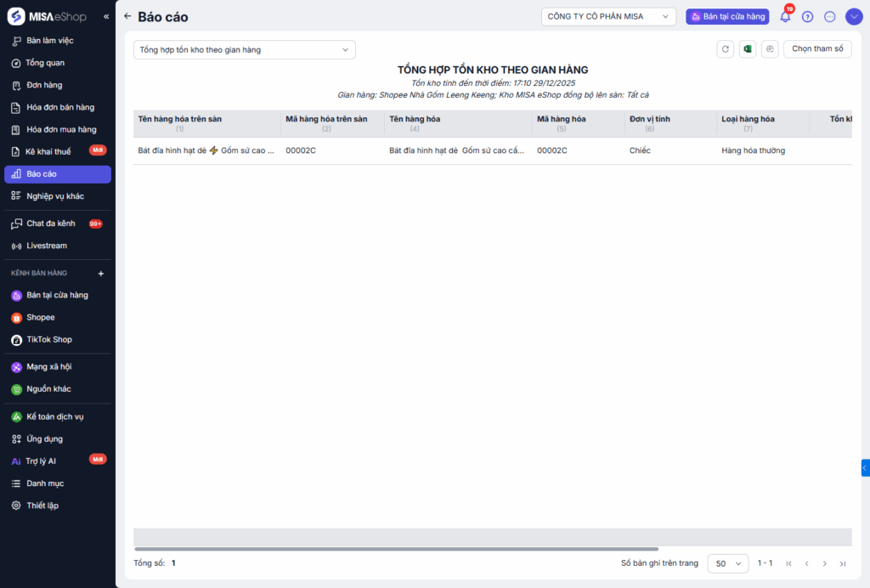The height and width of the screenshot is (588, 870).
Task: Open the help question mark icon
Action: pyautogui.click(x=807, y=17)
